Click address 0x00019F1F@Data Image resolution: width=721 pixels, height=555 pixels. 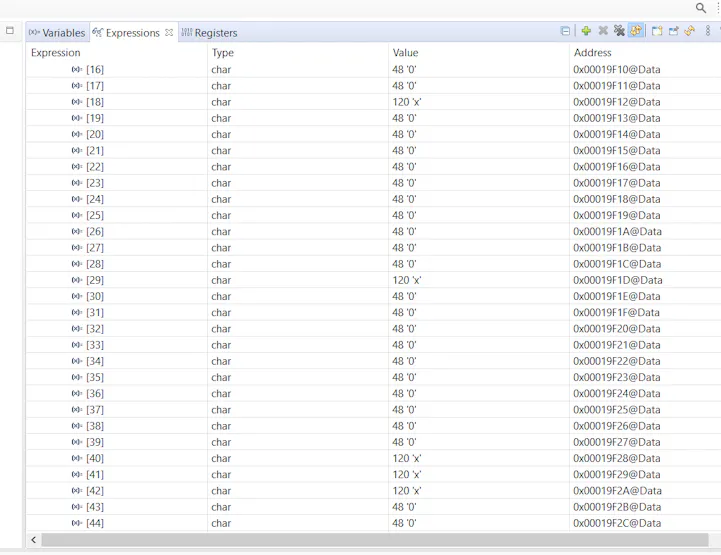(x=616, y=312)
